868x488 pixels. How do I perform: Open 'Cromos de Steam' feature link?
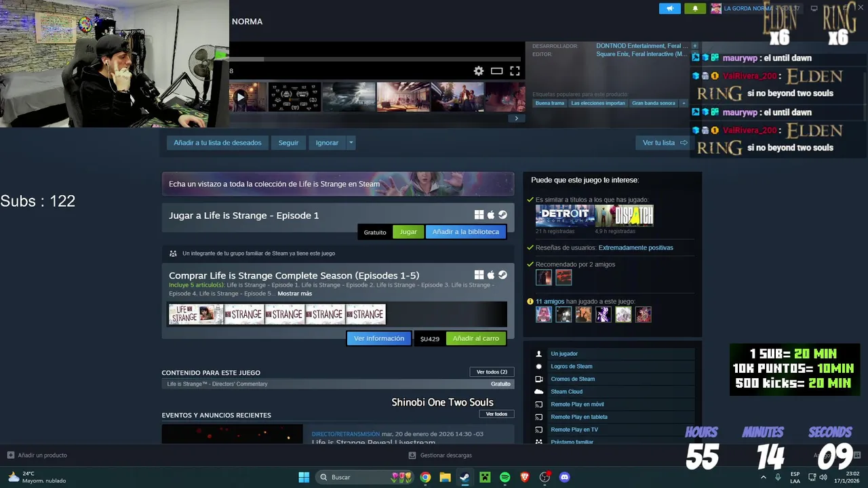(x=573, y=380)
